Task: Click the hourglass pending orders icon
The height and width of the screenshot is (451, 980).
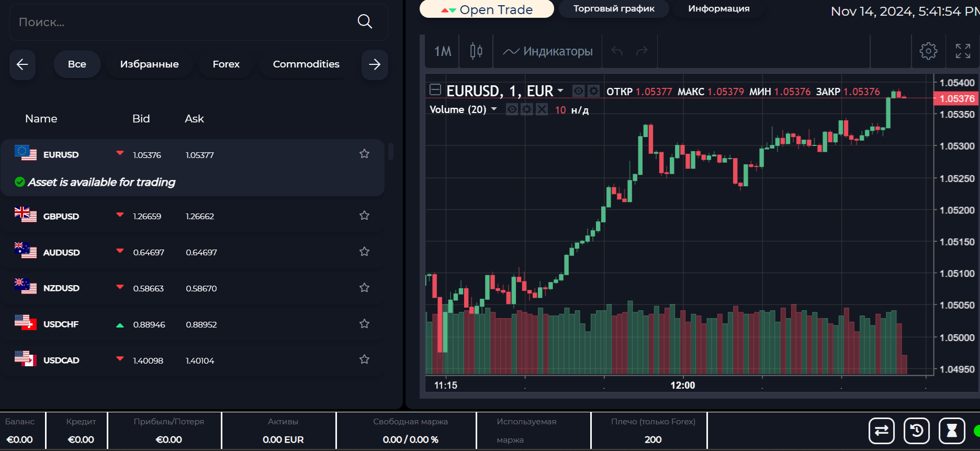Action: point(952,431)
